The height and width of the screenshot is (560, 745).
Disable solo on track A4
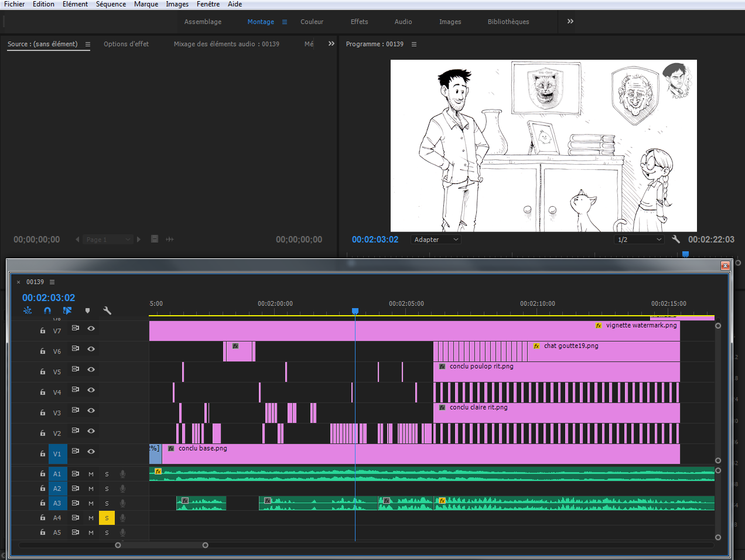point(107,518)
